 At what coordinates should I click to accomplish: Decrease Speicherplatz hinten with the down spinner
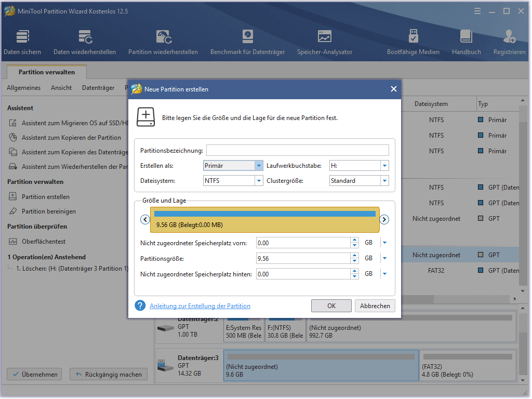(x=354, y=276)
